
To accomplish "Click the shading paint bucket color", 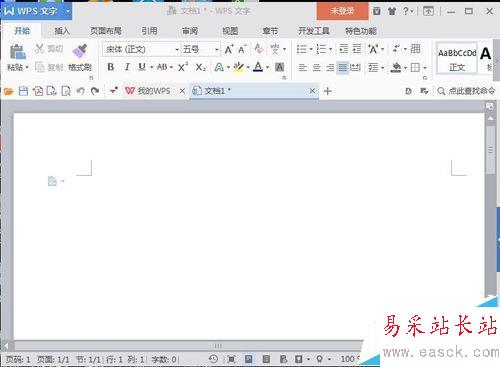I will point(396,68).
